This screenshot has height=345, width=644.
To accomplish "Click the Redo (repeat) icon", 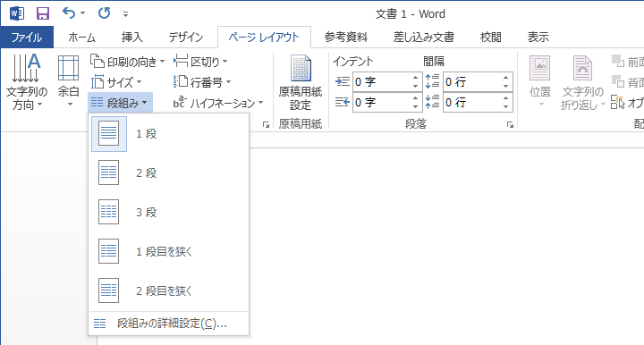I will click(105, 13).
